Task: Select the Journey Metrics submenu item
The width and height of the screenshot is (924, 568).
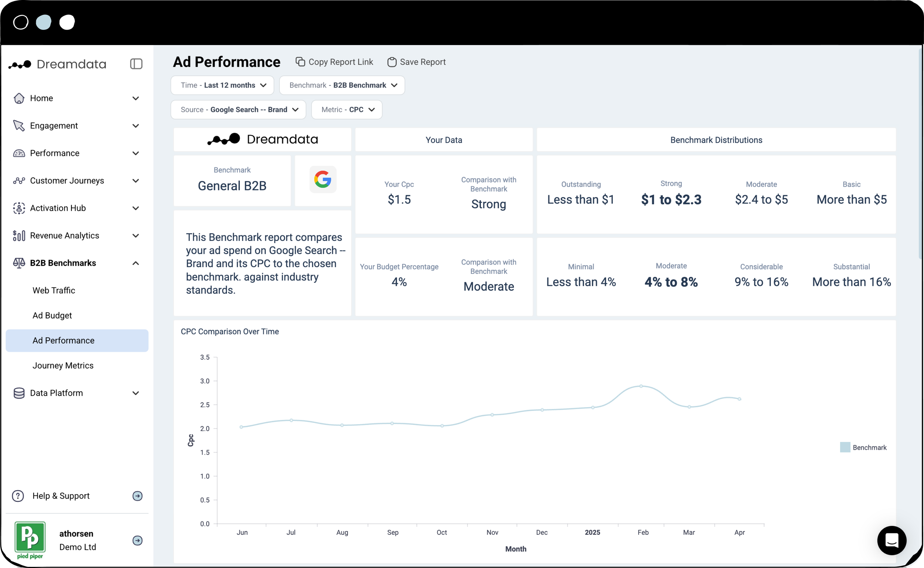Action: (63, 365)
